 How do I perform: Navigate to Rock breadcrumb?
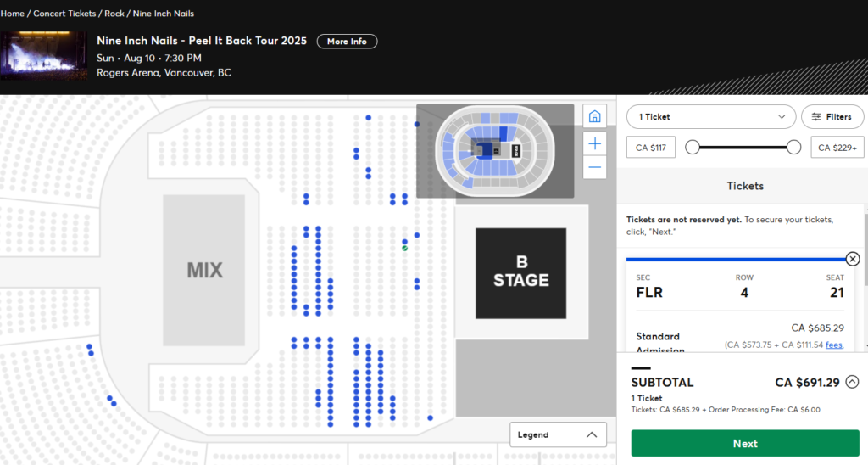(x=114, y=14)
